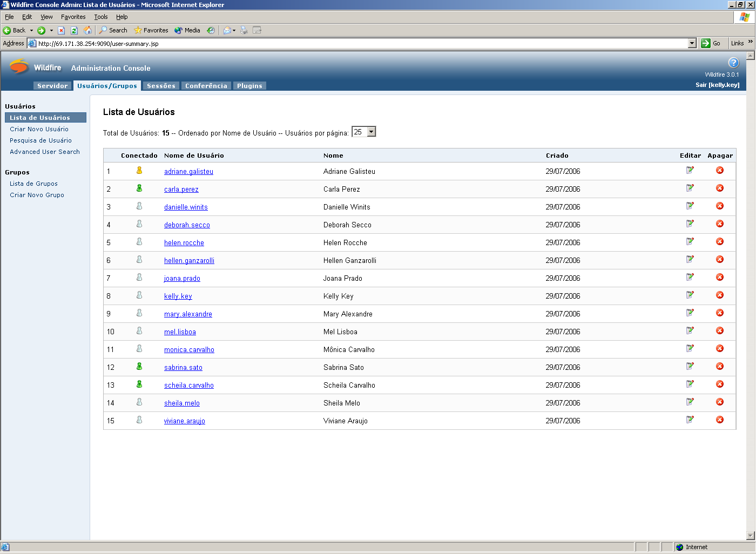Switch to the Sessões tab
The height and width of the screenshot is (554, 756).
click(x=161, y=86)
